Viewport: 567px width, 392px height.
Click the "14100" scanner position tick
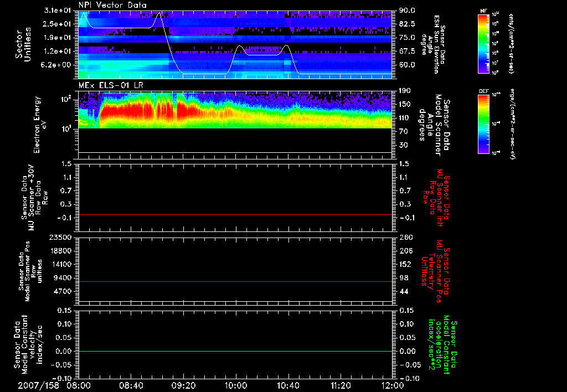pyautogui.click(x=60, y=264)
